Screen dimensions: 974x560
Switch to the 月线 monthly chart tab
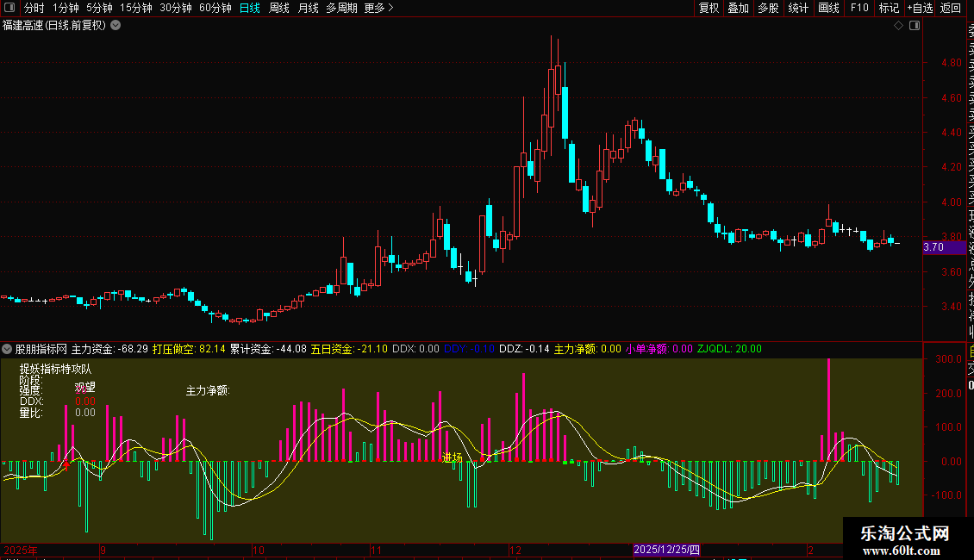(308, 8)
